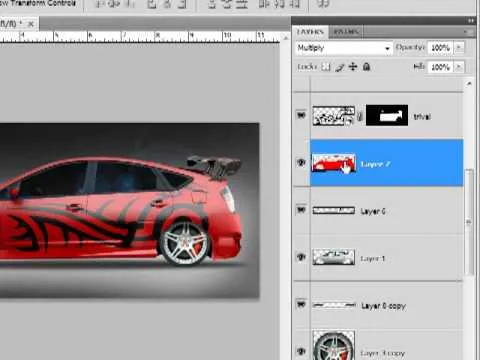Screen dimensions: 480x360
Task: Click the Opacity 100% value field
Action: click(x=441, y=48)
